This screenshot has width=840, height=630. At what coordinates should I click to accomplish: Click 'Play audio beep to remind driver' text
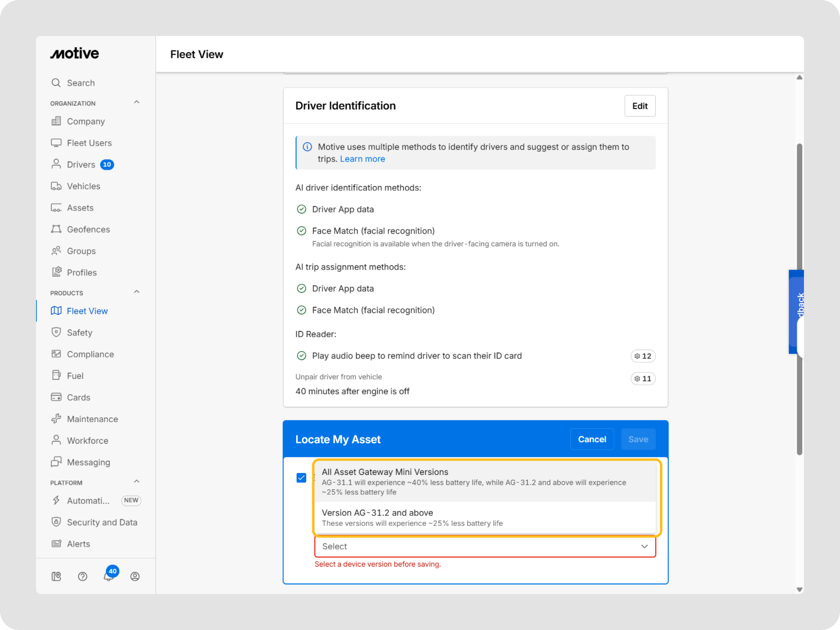(x=417, y=356)
